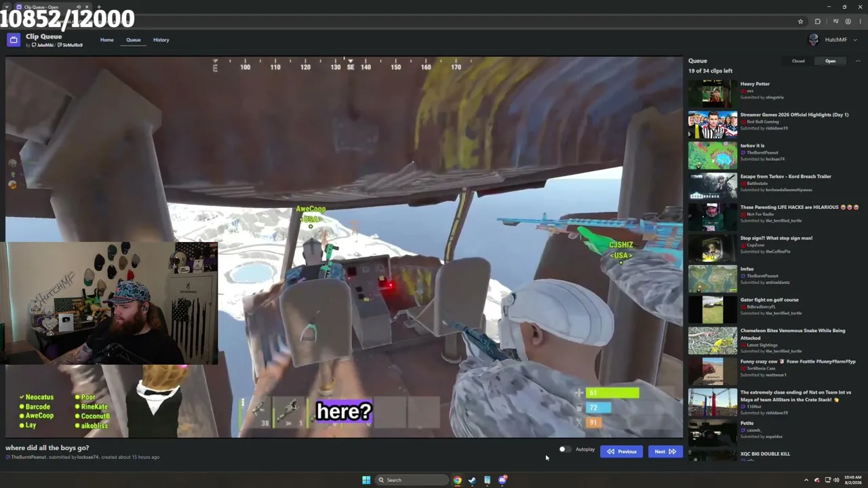Launch Steam from the taskbar
Image resolution: width=868 pixels, height=488 pixels.
473,480
